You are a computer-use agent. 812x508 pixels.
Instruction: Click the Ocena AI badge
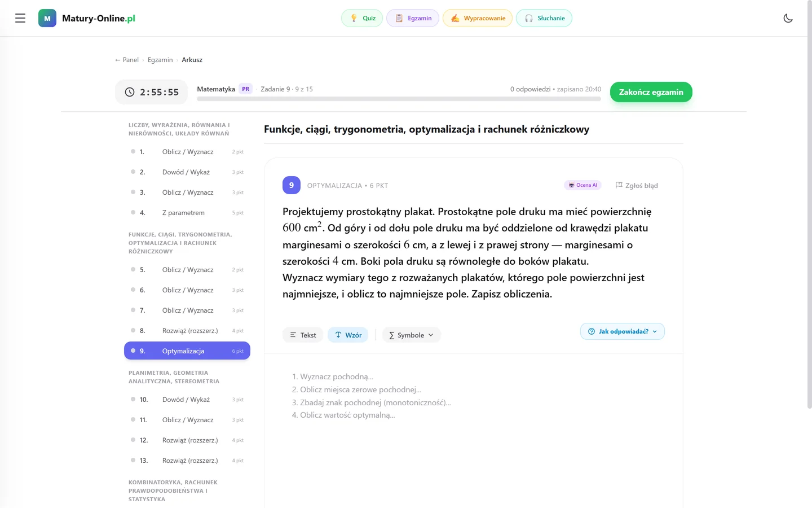583,185
